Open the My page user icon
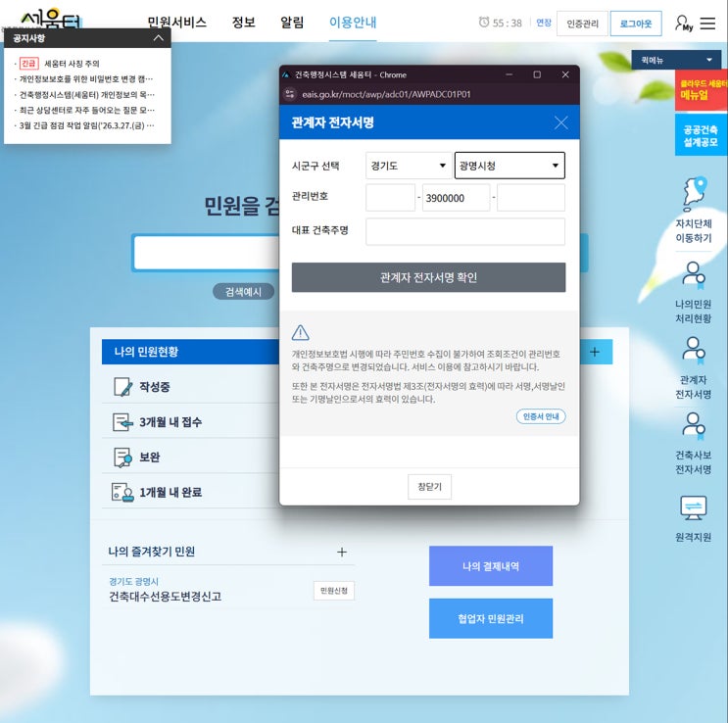The width and height of the screenshot is (728, 723). coord(684,24)
